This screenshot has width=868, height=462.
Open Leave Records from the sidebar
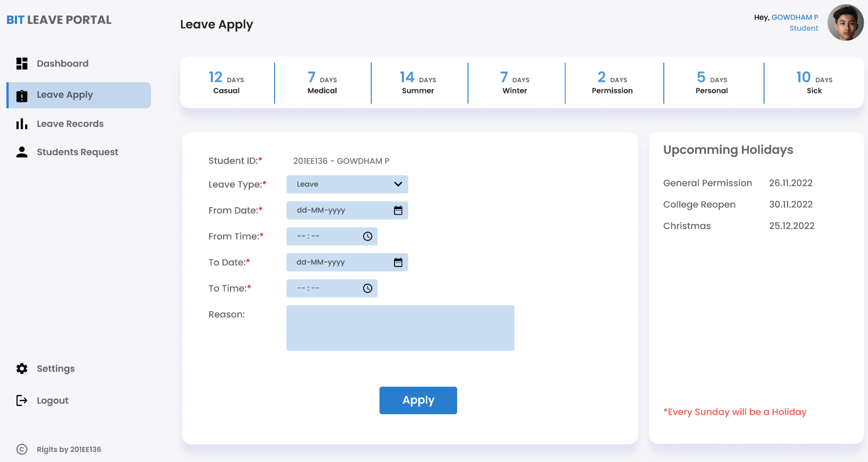(x=70, y=123)
